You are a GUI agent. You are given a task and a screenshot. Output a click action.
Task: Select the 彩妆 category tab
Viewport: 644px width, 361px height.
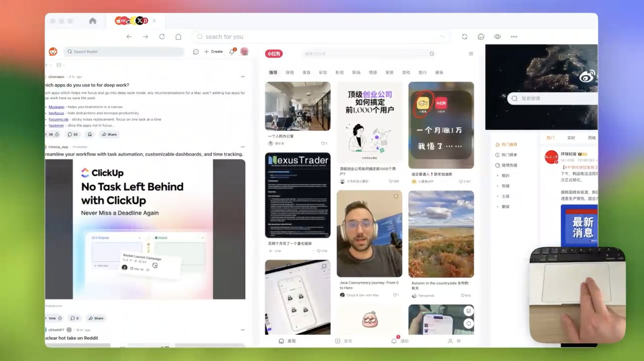click(323, 73)
